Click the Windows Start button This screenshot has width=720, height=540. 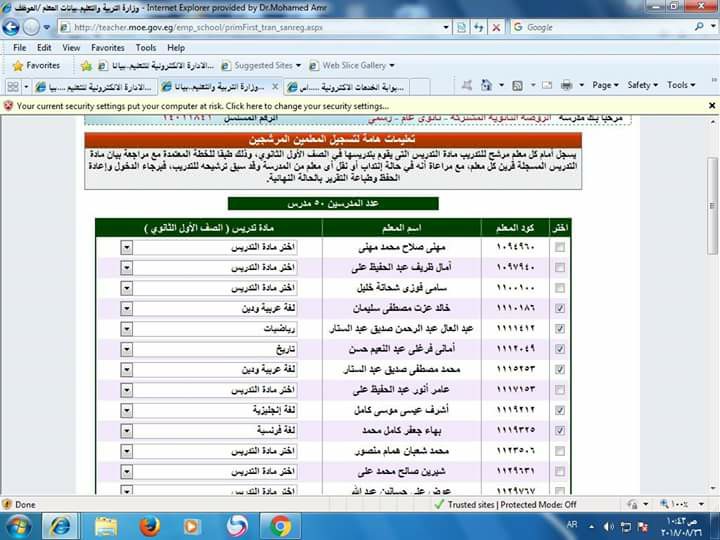pos(18,525)
